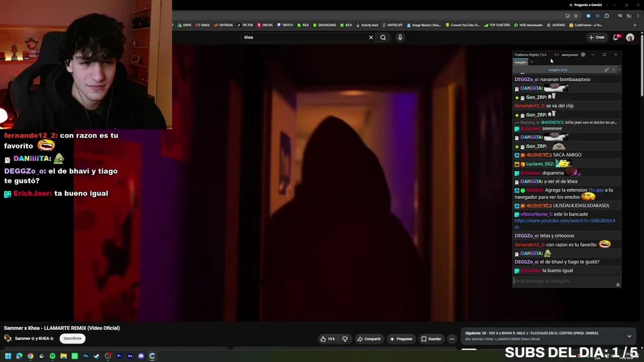Image resolution: width=644 pixels, height=362 pixels.
Task: Open Photoshop from the taskbar
Action: (86, 356)
